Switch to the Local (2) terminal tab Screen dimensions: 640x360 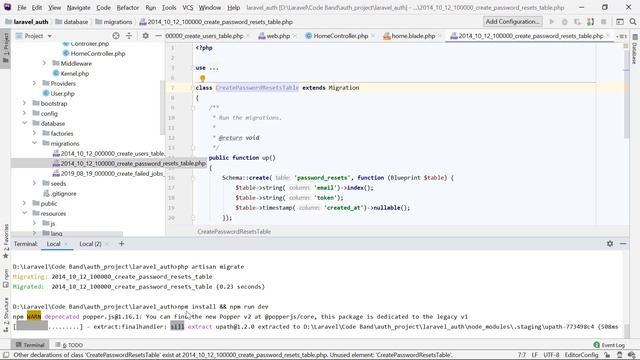click(x=90, y=244)
